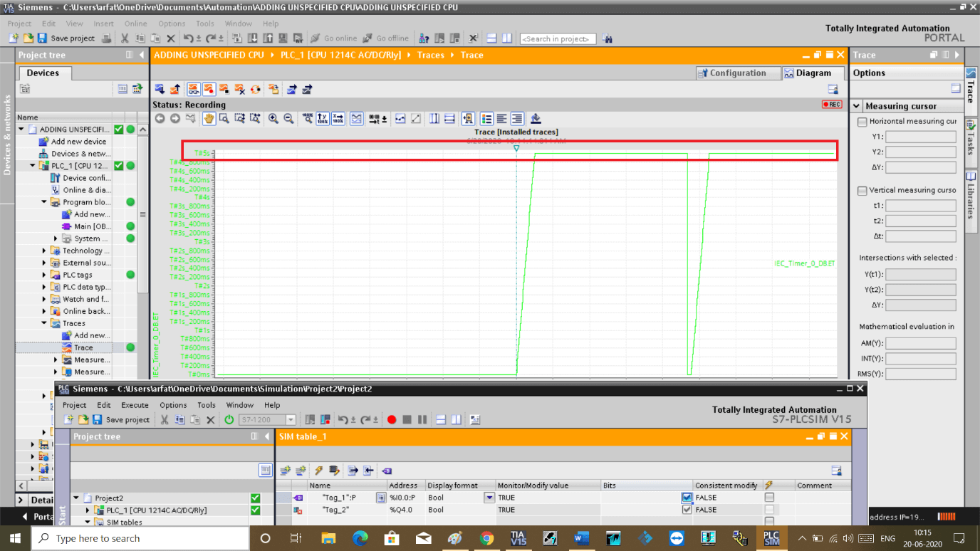Screen dimensions: 980x551
Task: Collapse the Program blocks node
Action: pos(44,202)
